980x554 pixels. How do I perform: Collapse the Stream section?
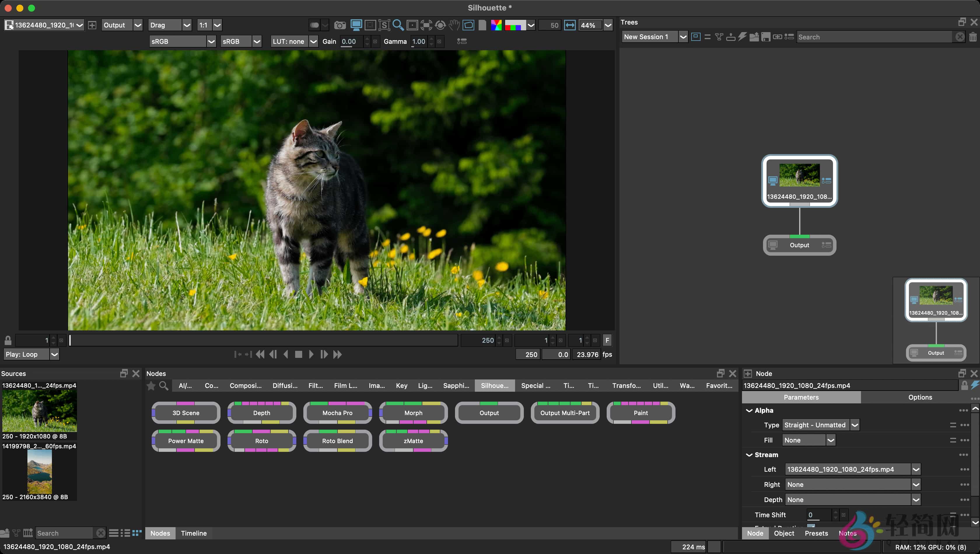[749, 455]
